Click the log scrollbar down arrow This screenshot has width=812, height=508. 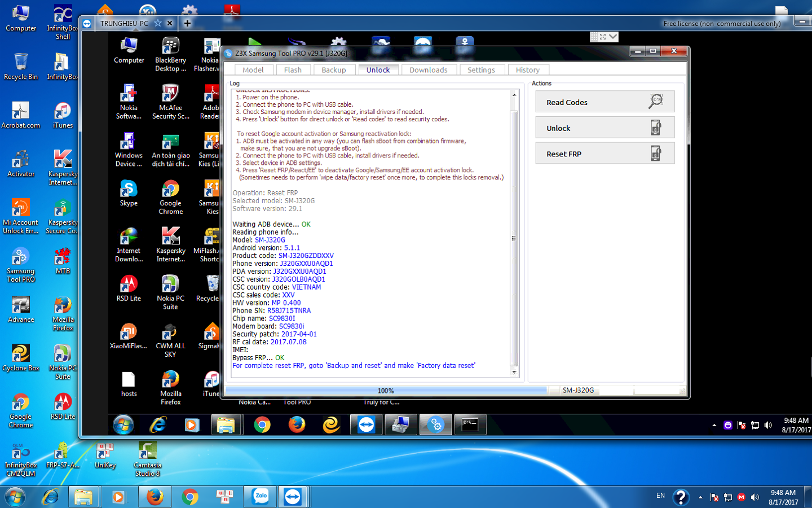coord(514,373)
